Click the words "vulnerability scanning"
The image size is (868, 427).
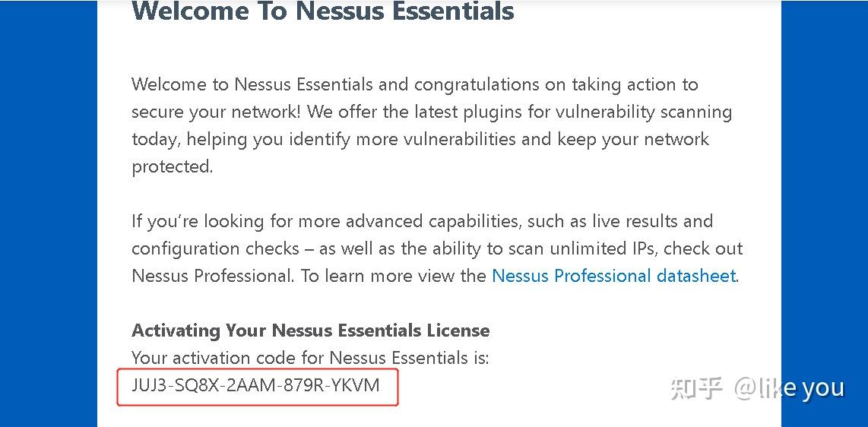643,112
